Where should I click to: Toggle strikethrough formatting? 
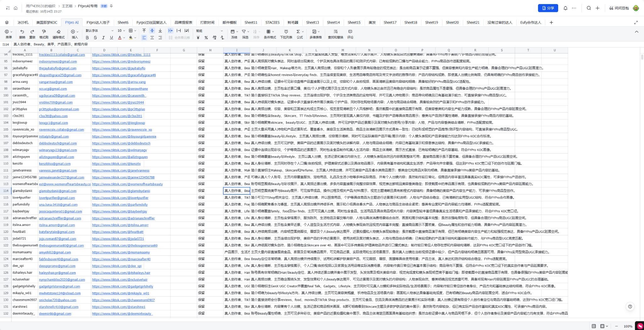pyautogui.click(x=95, y=38)
